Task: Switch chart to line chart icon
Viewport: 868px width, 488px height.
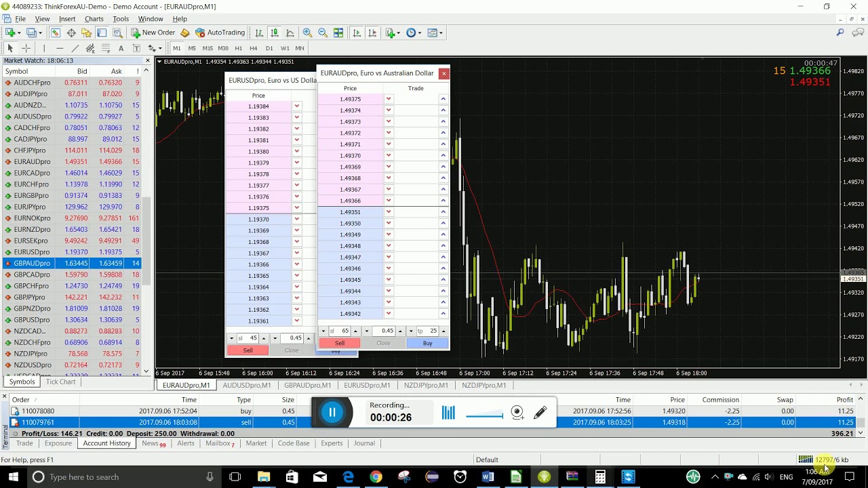Action: click(x=290, y=33)
